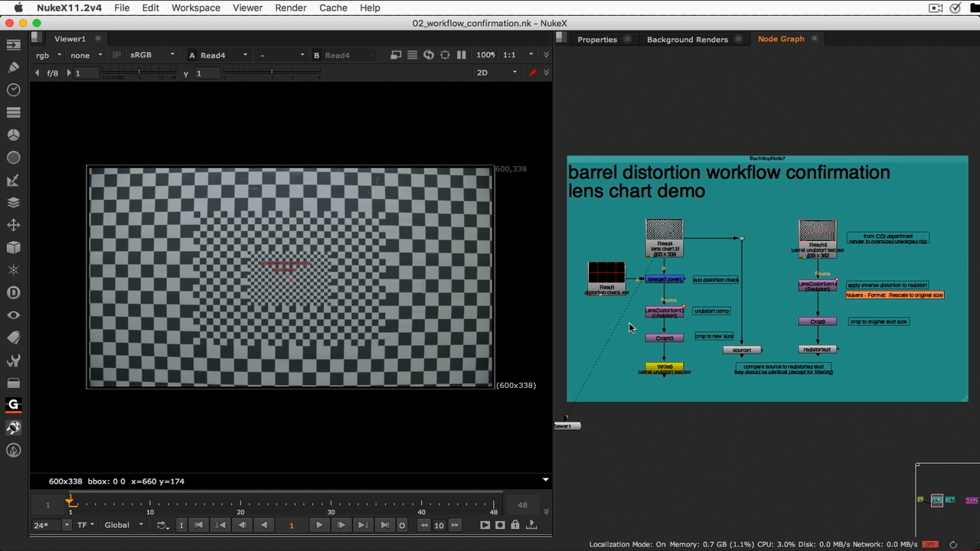Switch to the Background Renders tab
980x551 pixels.
[688, 39]
